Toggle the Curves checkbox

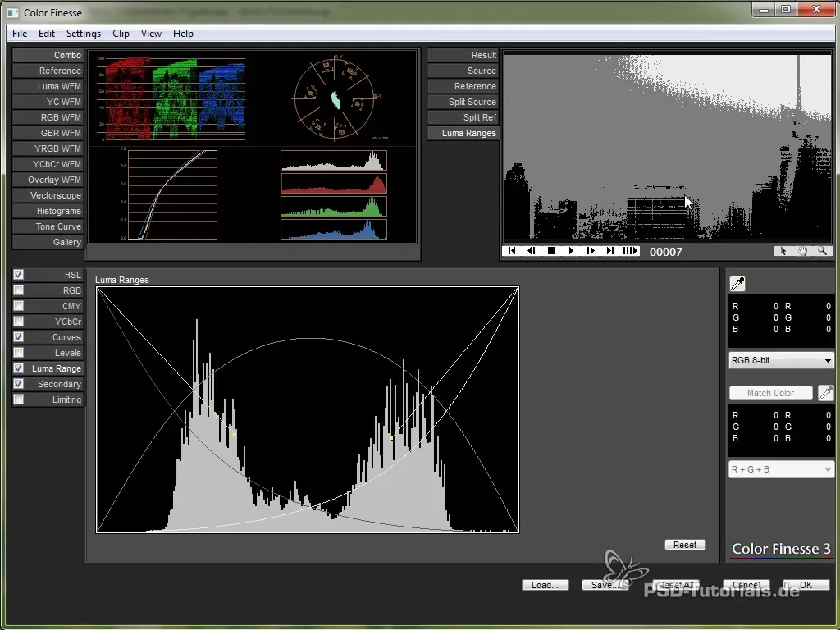click(19, 336)
